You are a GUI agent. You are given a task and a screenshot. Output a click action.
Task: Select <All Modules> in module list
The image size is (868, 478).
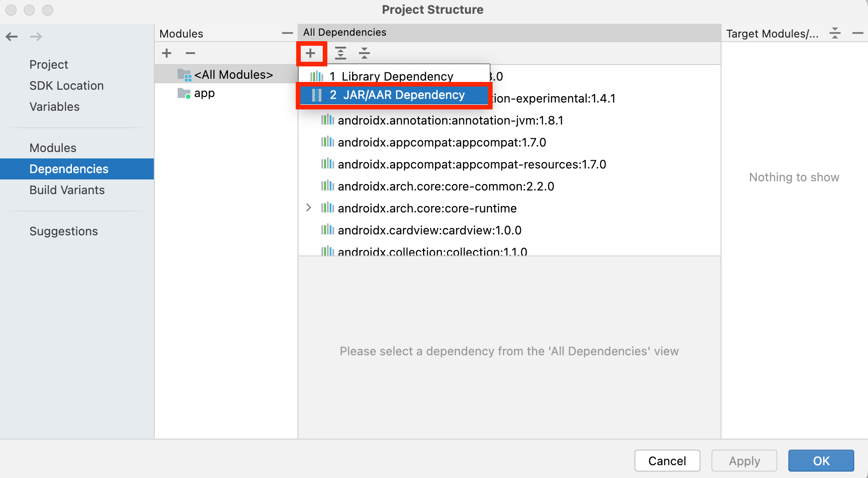point(233,75)
